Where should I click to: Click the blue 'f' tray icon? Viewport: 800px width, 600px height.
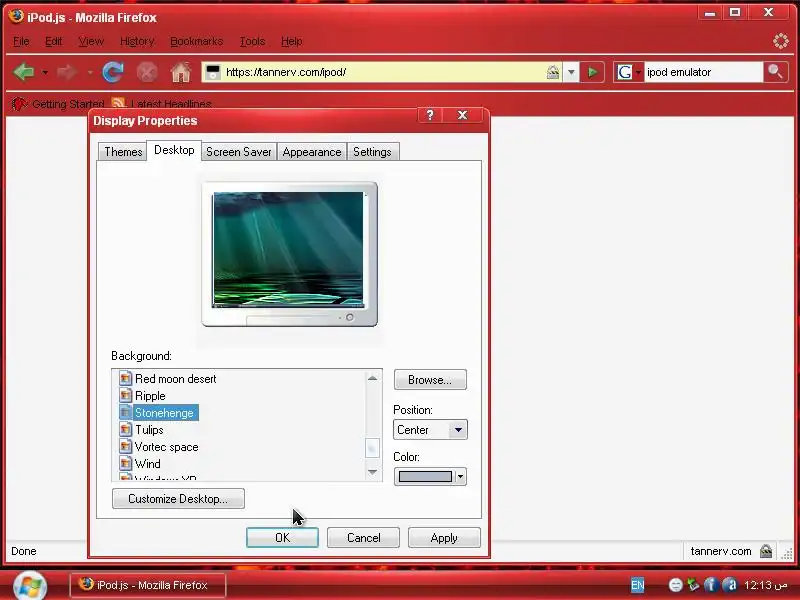click(711, 585)
